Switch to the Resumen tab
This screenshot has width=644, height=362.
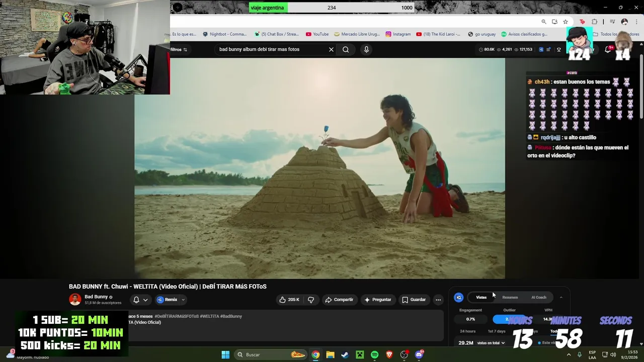click(x=510, y=297)
